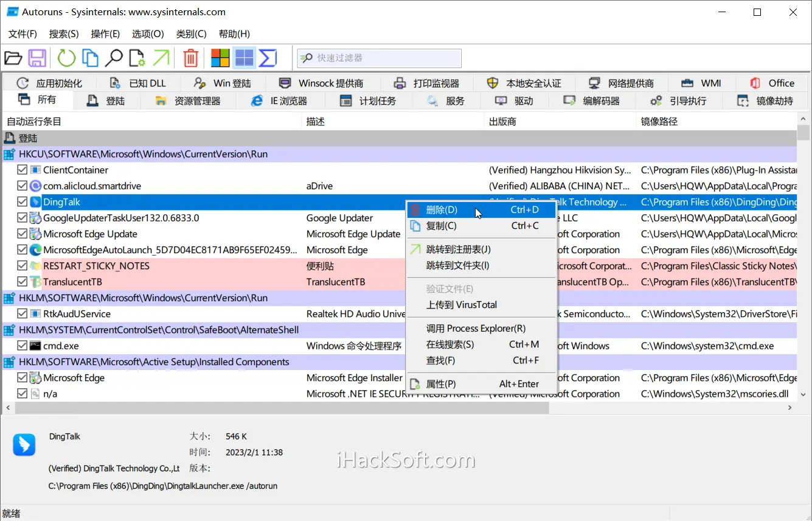Uncheck the GoogleUpdaterTaskUser checkbox

(23, 218)
